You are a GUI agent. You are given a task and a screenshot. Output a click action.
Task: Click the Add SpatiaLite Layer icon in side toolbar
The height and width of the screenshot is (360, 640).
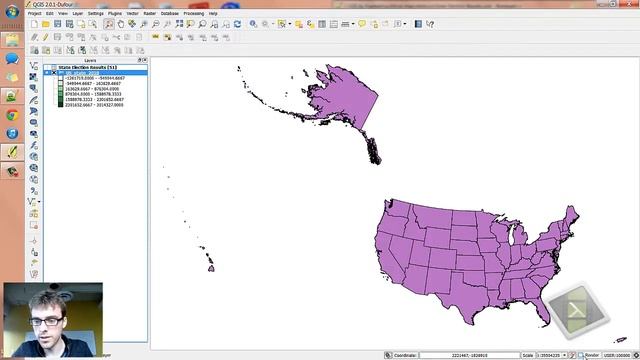[x=34, y=100]
